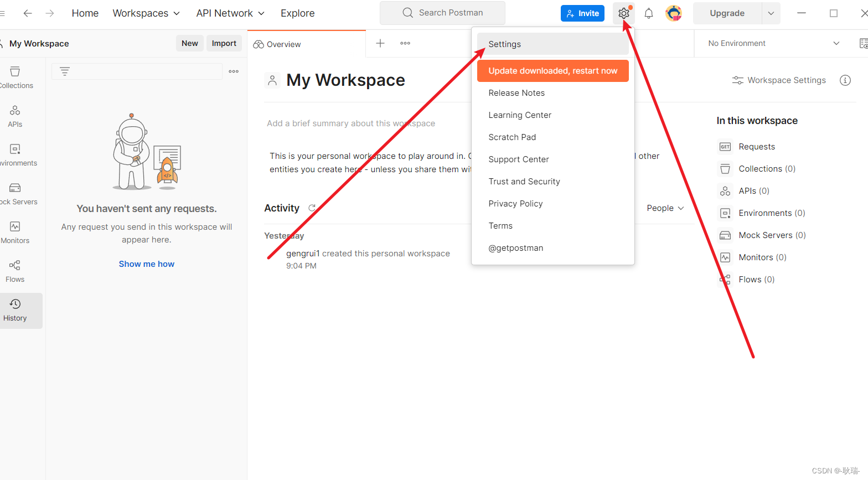Open Flows (0) in workspace list

pyautogui.click(x=756, y=280)
